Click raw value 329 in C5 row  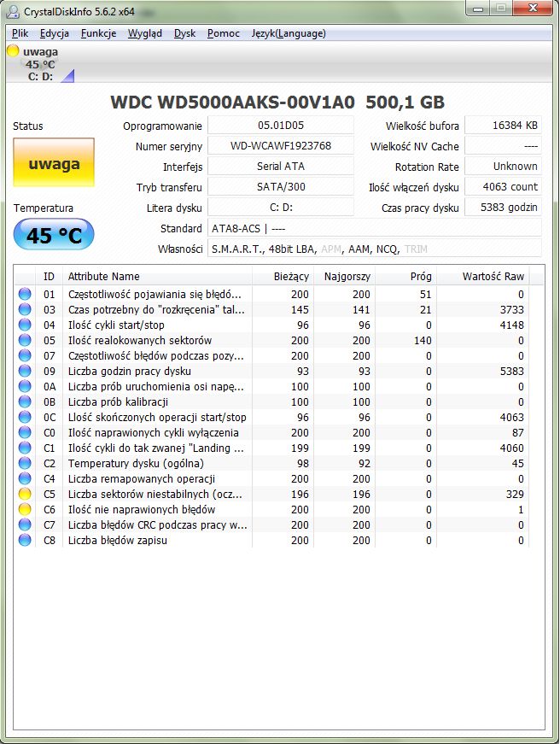coord(515,494)
